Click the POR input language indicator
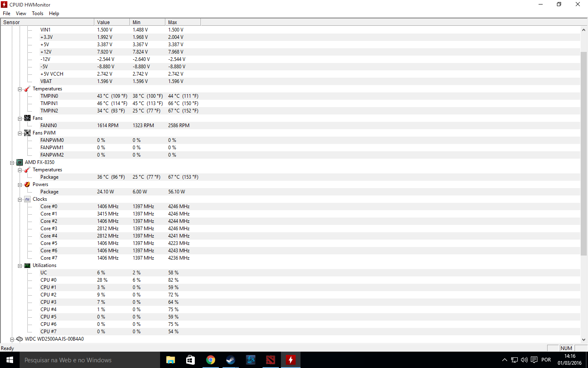This screenshot has width=588, height=368. click(546, 360)
